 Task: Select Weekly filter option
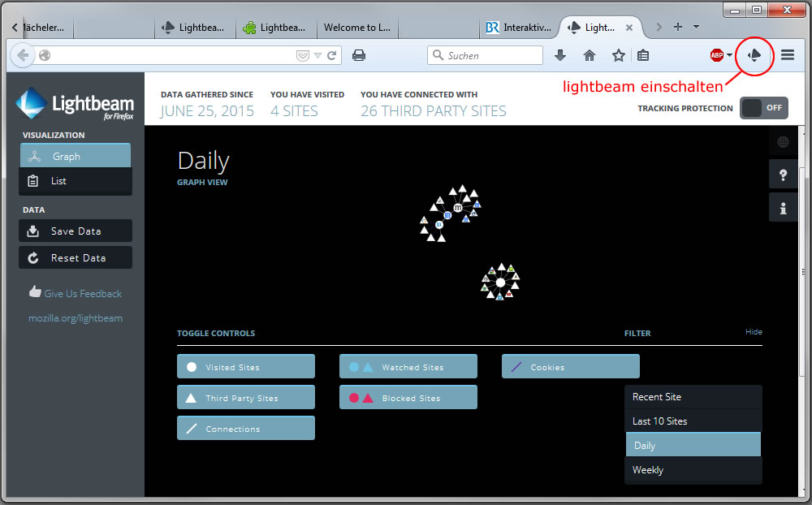[x=693, y=470]
